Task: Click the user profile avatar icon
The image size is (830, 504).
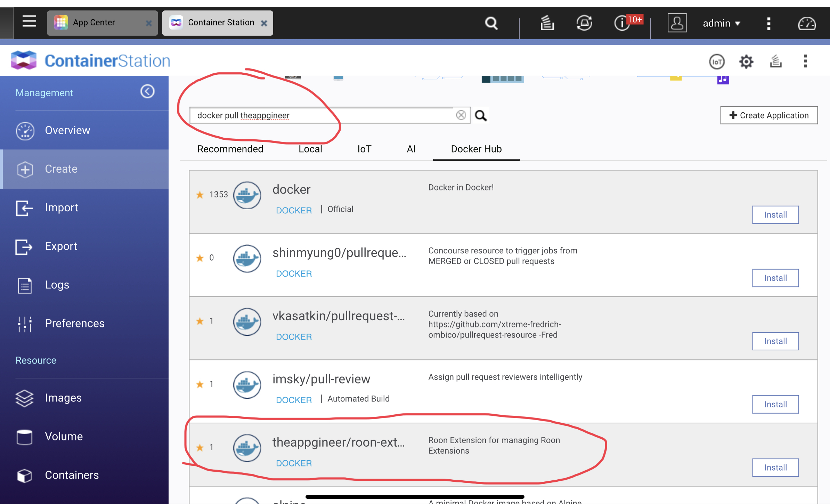Action: point(677,23)
